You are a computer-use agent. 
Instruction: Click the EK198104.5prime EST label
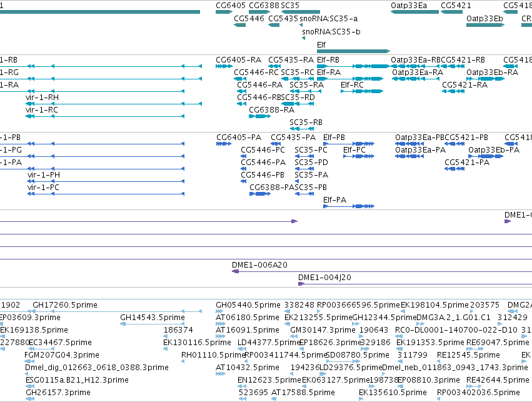(434, 305)
